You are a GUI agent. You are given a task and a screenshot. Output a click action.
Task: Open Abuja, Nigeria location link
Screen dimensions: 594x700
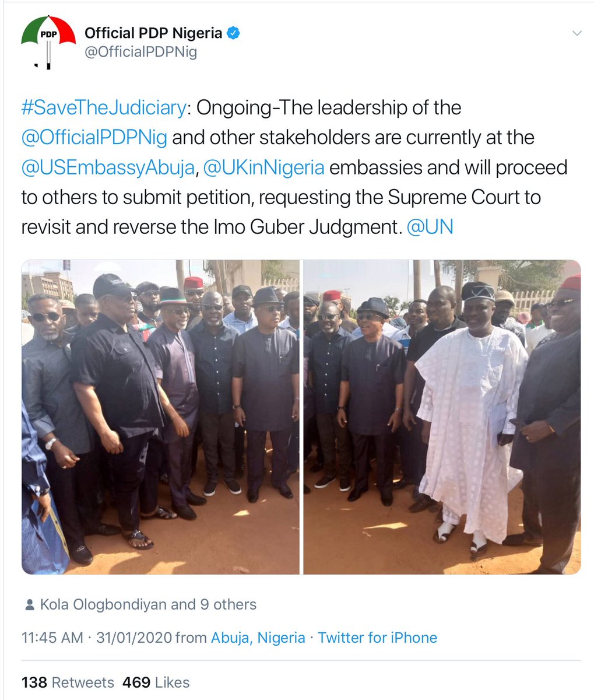coord(258,638)
